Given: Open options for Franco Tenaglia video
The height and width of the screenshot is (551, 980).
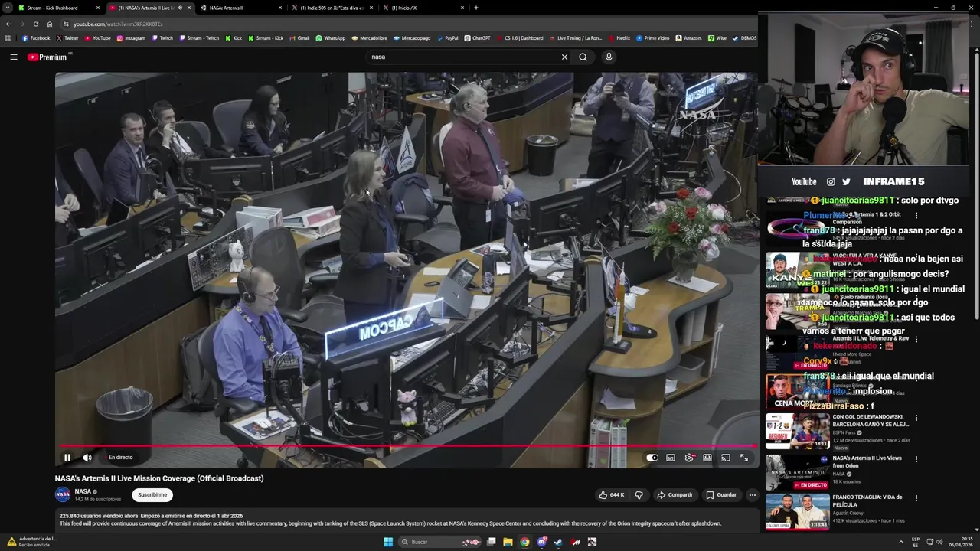Looking at the screenshot, I should tap(916, 498).
